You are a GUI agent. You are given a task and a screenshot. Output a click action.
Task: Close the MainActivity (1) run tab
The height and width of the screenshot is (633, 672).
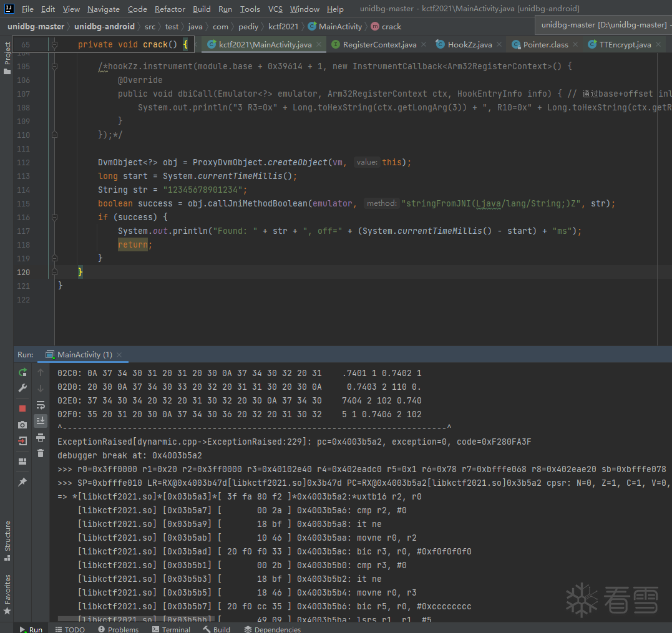(119, 355)
